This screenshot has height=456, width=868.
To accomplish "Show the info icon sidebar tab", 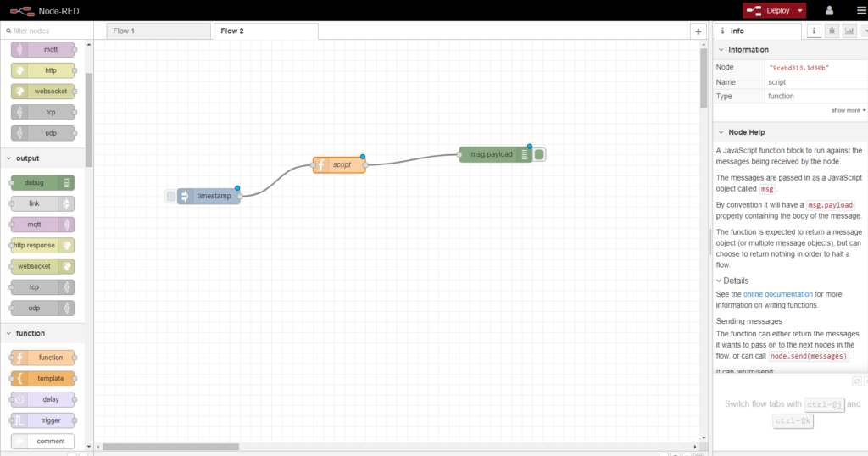I will tap(814, 31).
